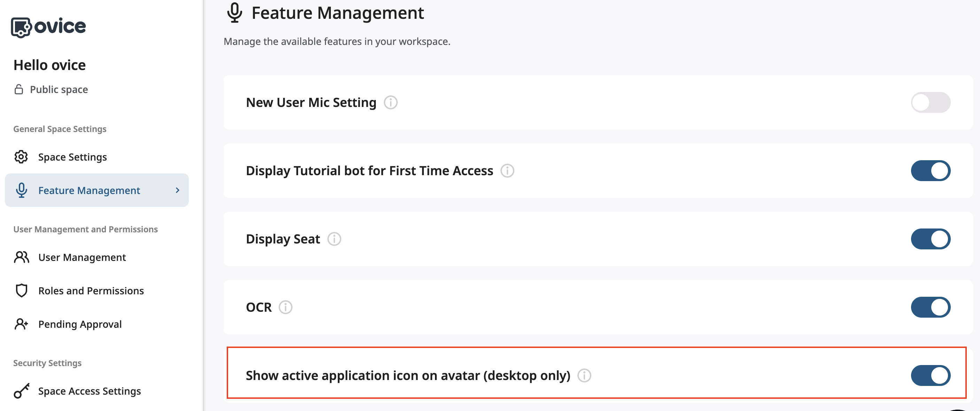Expand the Feature Management chevron

tap(177, 190)
